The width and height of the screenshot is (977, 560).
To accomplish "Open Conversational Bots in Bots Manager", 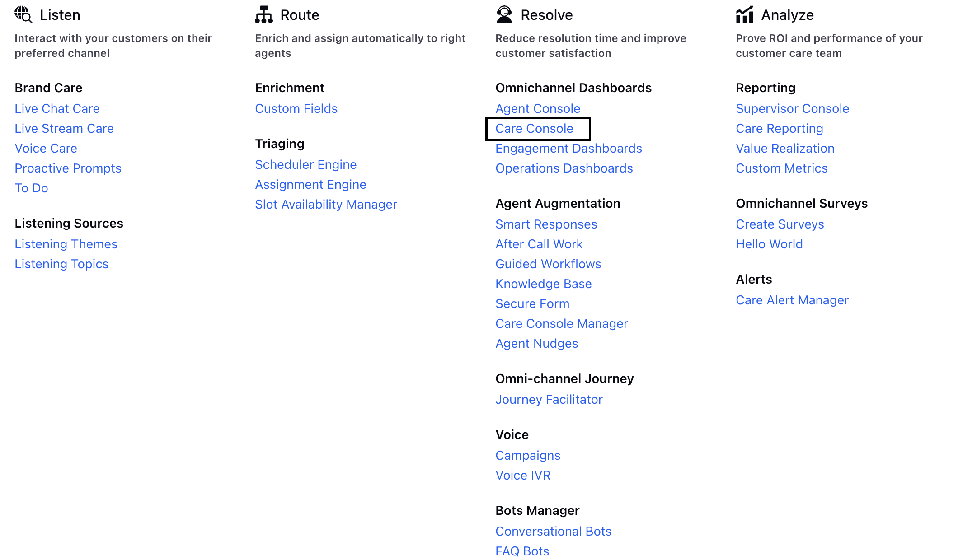I will (x=554, y=532).
